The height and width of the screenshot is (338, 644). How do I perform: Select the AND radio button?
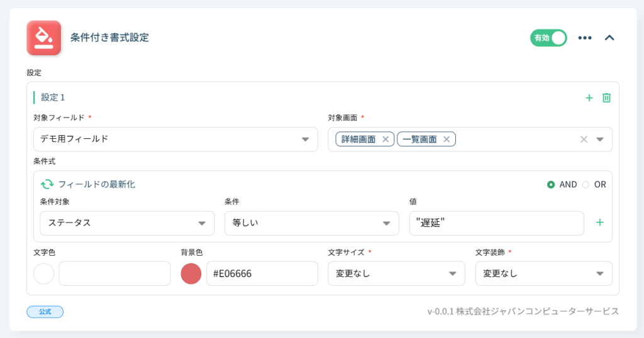(551, 185)
